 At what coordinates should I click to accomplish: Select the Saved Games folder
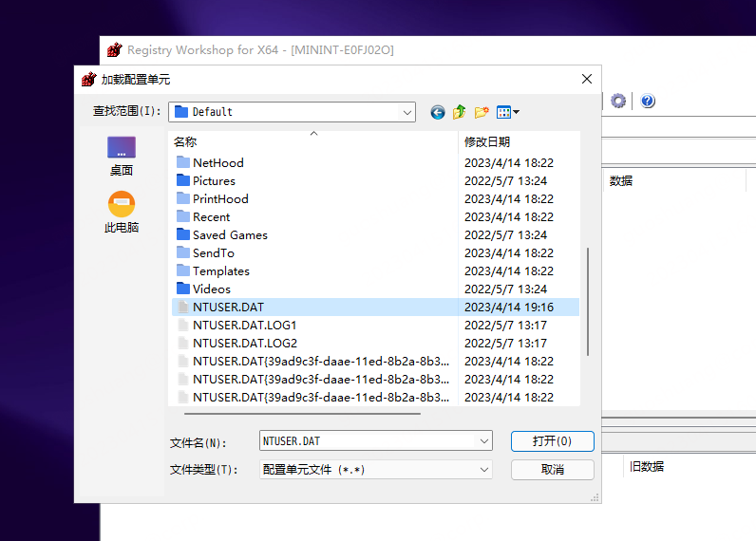(x=230, y=234)
